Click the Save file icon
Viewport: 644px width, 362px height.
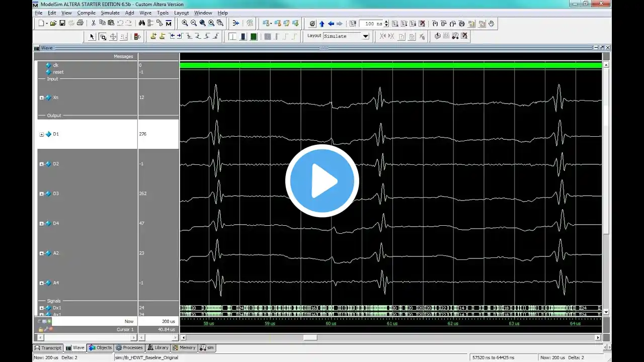62,23
